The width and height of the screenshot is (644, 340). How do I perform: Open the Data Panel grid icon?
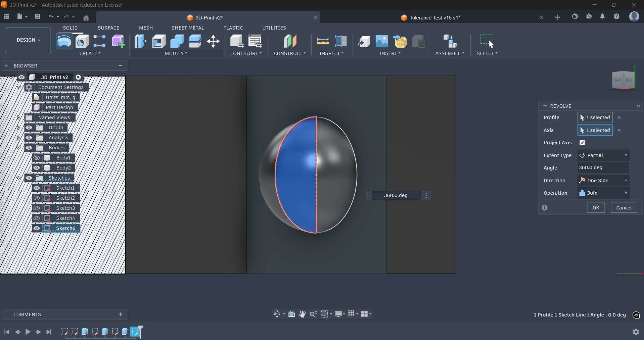[6, 16]
